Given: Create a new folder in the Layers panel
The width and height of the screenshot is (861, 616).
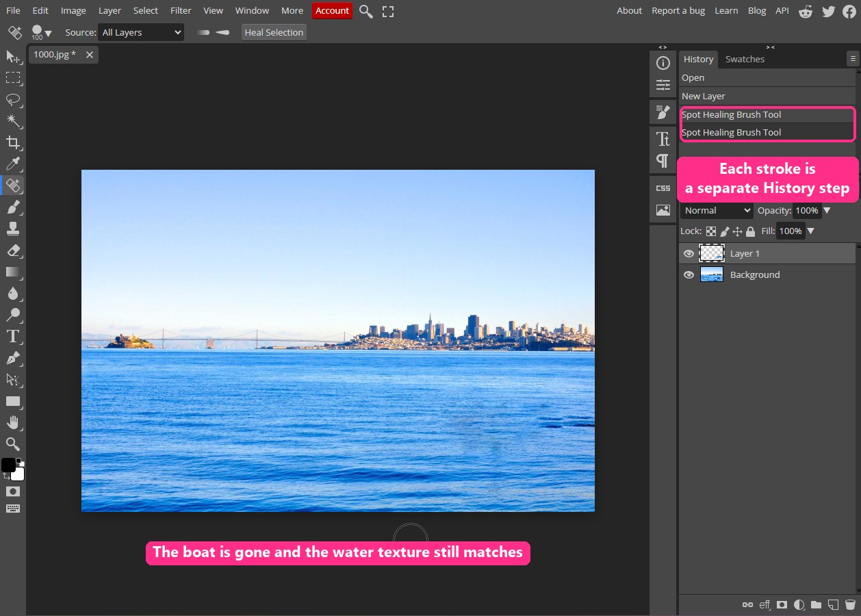Looking at the screenshot, I should [816, 605].
